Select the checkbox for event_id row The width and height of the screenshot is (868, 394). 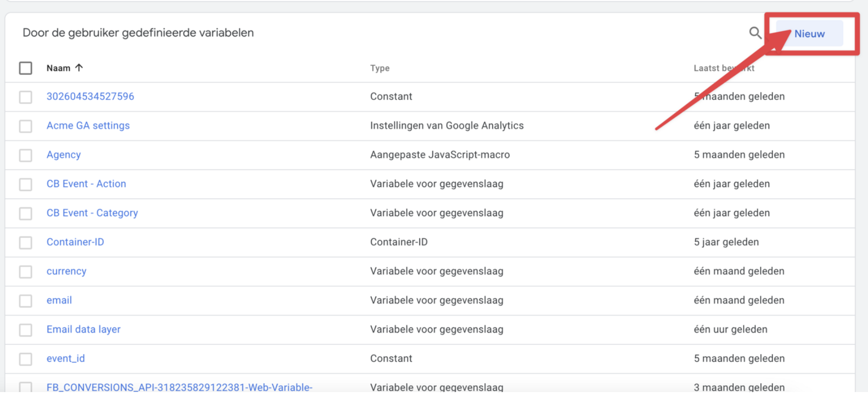click(x=25, y=359)
